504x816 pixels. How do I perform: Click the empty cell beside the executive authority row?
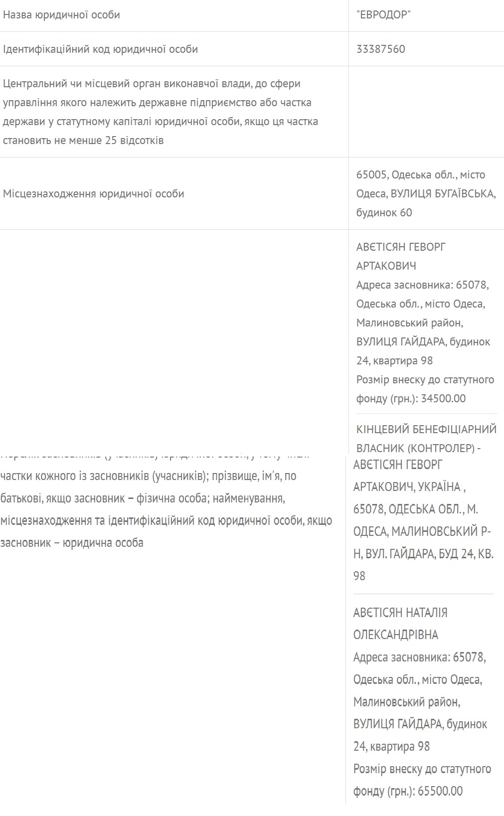(x=426, y=112)
